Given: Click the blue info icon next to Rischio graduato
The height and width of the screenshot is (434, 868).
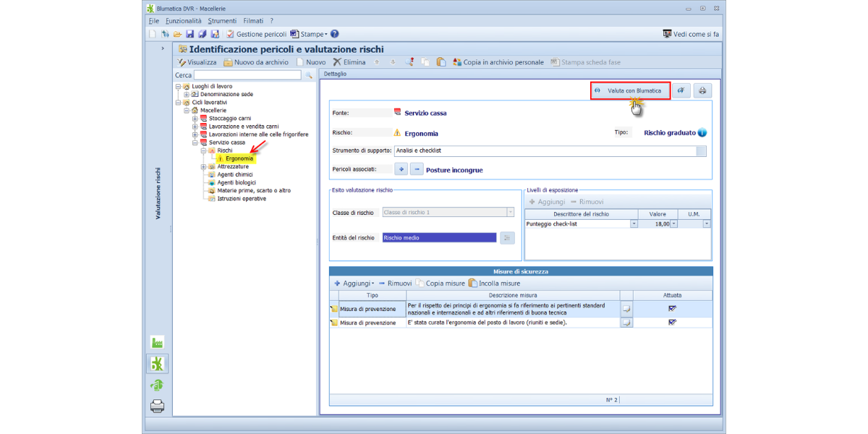Looking at the screenshot, I should pos(702,133).
